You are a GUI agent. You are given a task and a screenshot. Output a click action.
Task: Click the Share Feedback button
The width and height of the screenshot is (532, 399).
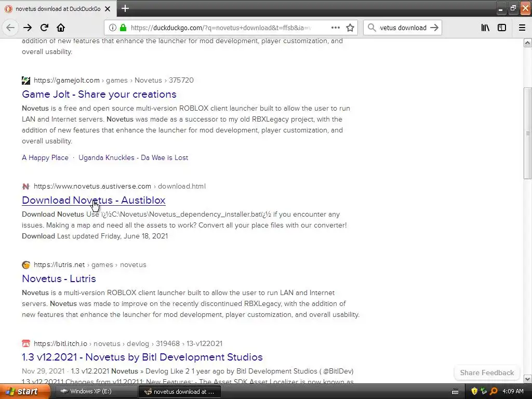[487, 373]
